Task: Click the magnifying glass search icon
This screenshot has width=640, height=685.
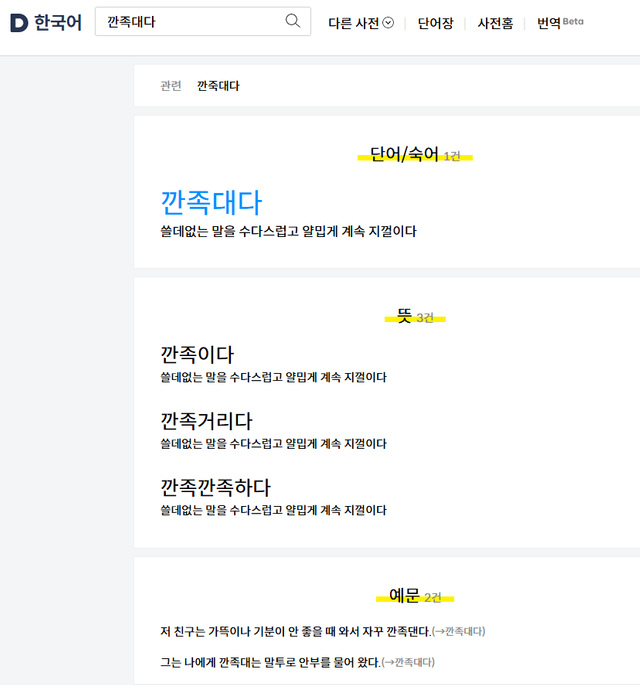Action: tap(292, 21)
